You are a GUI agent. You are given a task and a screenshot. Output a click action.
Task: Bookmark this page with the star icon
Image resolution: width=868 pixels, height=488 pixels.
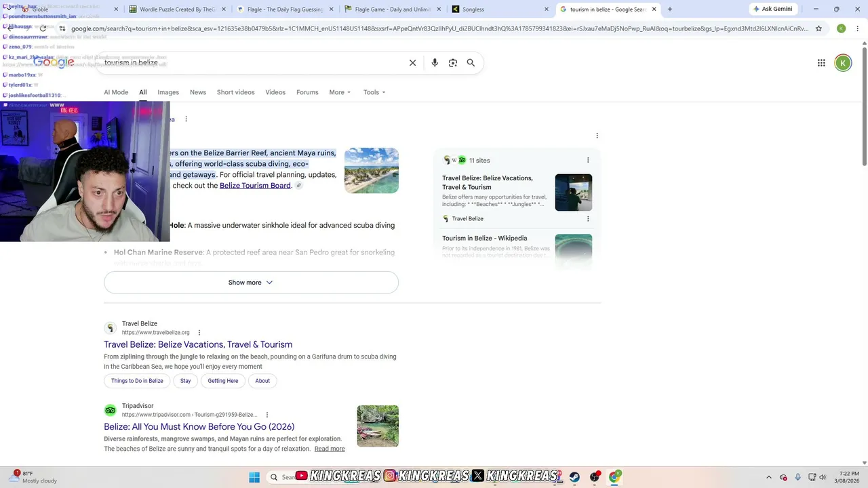pyautogui.click(x=818, y=28)
